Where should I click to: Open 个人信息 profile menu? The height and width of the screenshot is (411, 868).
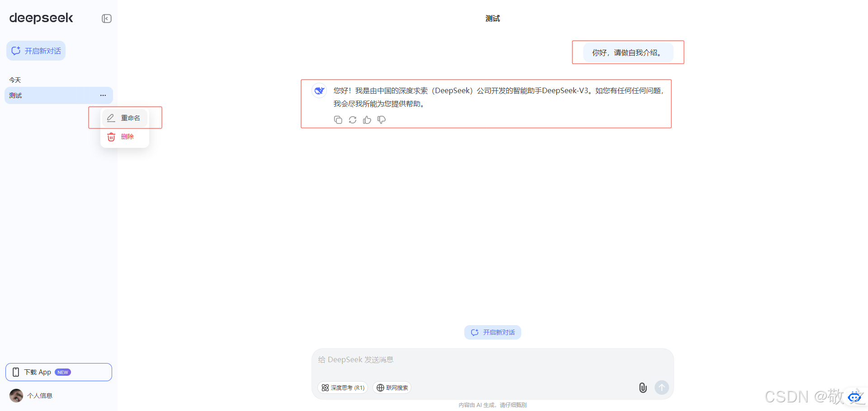click(x=40, y=396)
